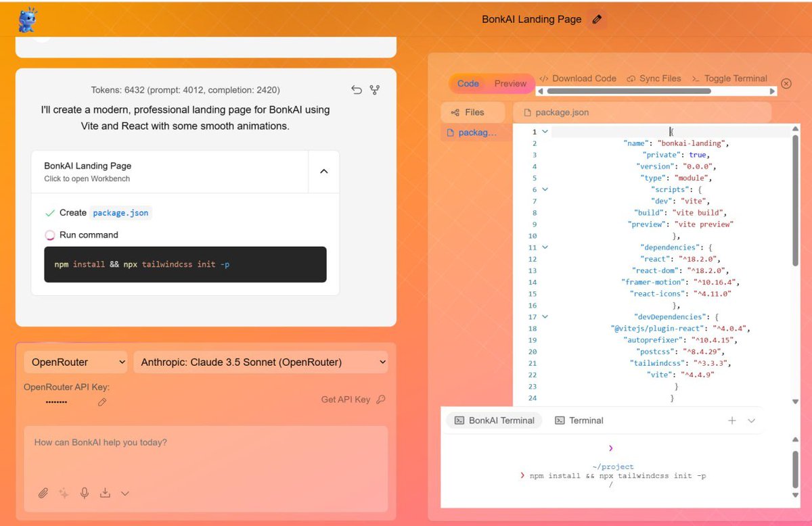The image size is (812, 526).
Task: Click "react-icons" dependency line
Action: (x=681, y=293)
